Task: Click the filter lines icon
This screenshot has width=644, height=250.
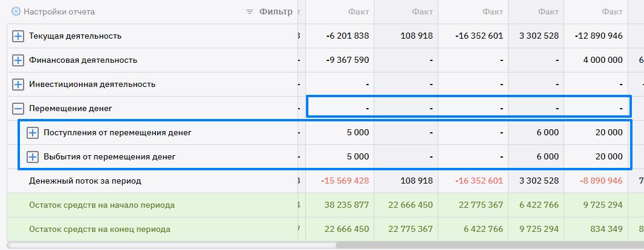Action: point(250,11)
